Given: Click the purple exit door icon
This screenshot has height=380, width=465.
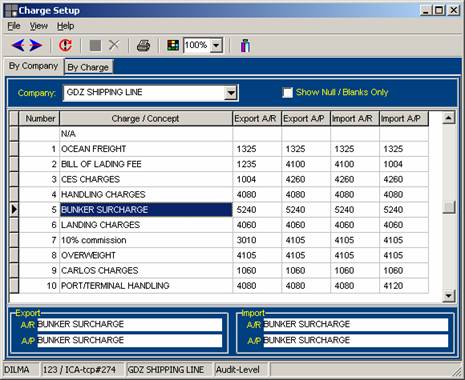Looking at the screenshot, I should 245,45.
